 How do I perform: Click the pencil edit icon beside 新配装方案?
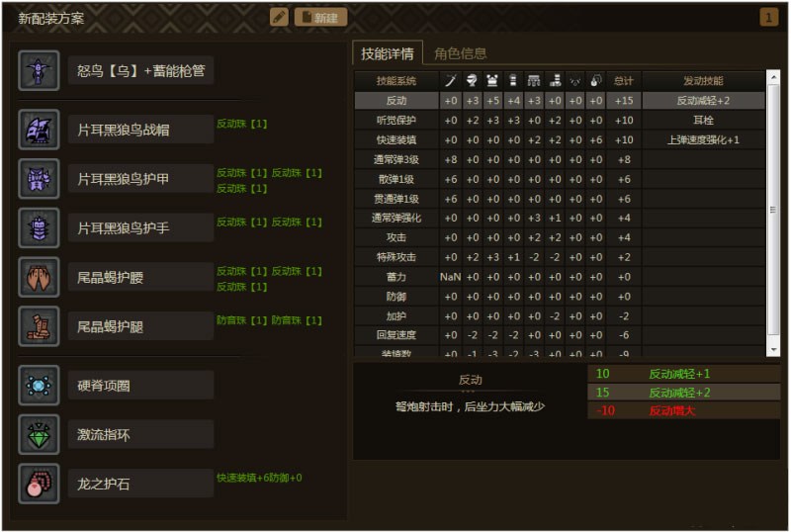279,17
